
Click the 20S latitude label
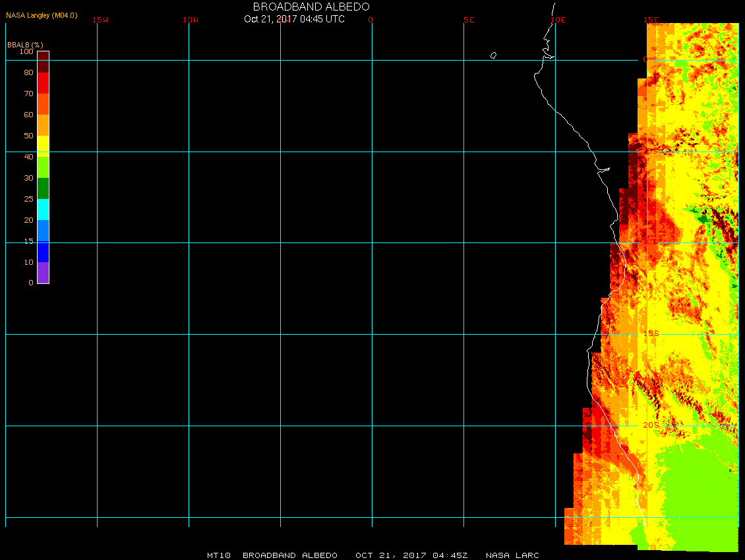coord(651,426)
